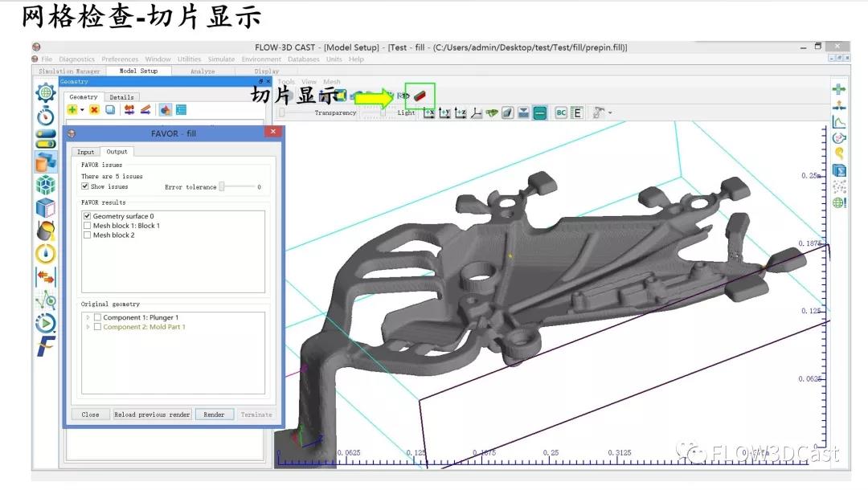868x490 pixels.
Task: Open the Simulate menu
Action: 221,59
